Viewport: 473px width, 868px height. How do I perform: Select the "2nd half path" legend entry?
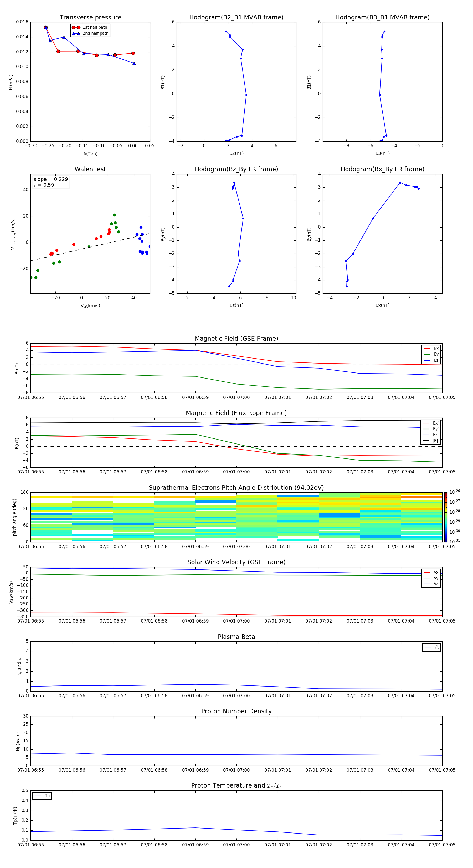(x=90, y=33)
